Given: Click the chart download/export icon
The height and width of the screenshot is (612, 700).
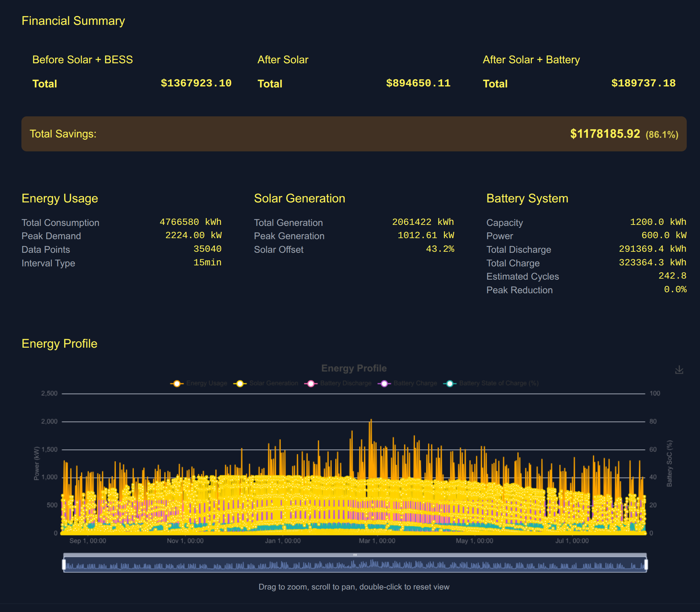Looking at the screenshot, I should pyautogui.click(x=680, y=369).
